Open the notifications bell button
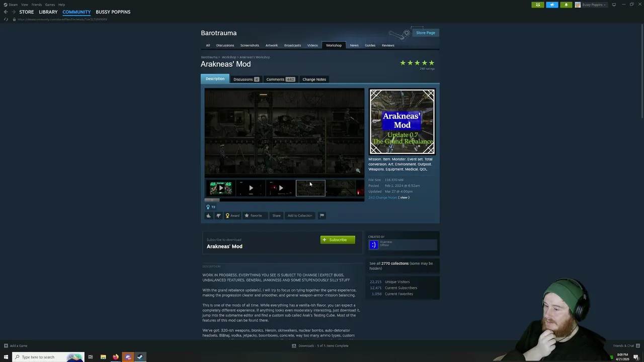Image resolution: width=644 pixels, height=362 pixels. coord(566,5)
